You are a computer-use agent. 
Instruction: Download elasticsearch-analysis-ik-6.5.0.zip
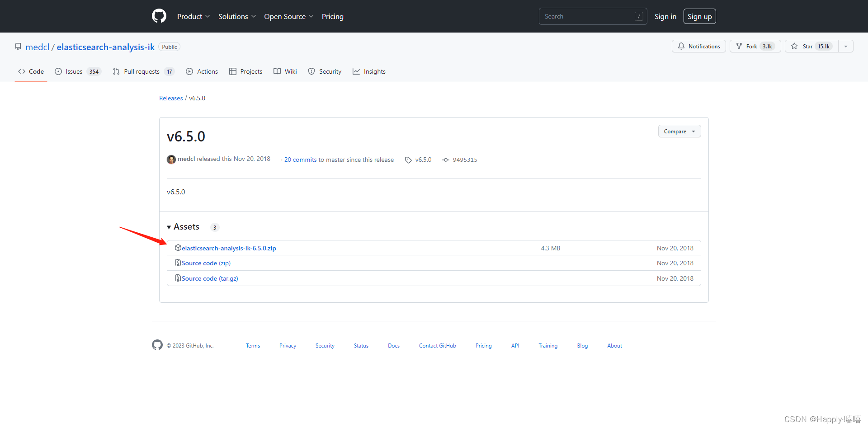pyautogui.click(x=229, y=248)
